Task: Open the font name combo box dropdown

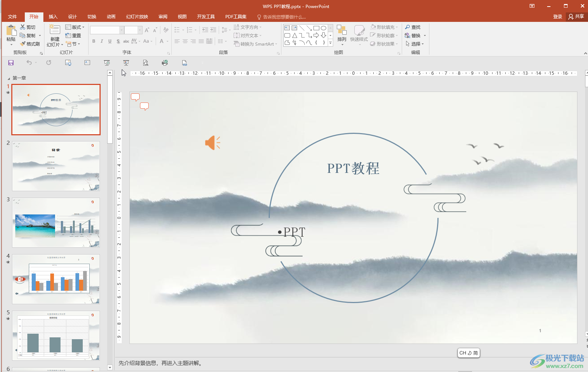Action: click(121, 30)
